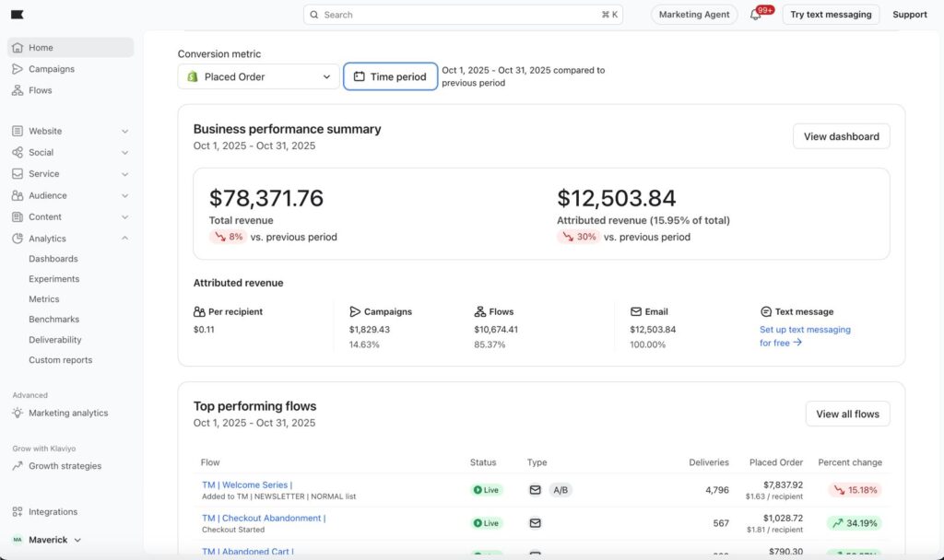Open the notifications bell icon

coord(756,15)
